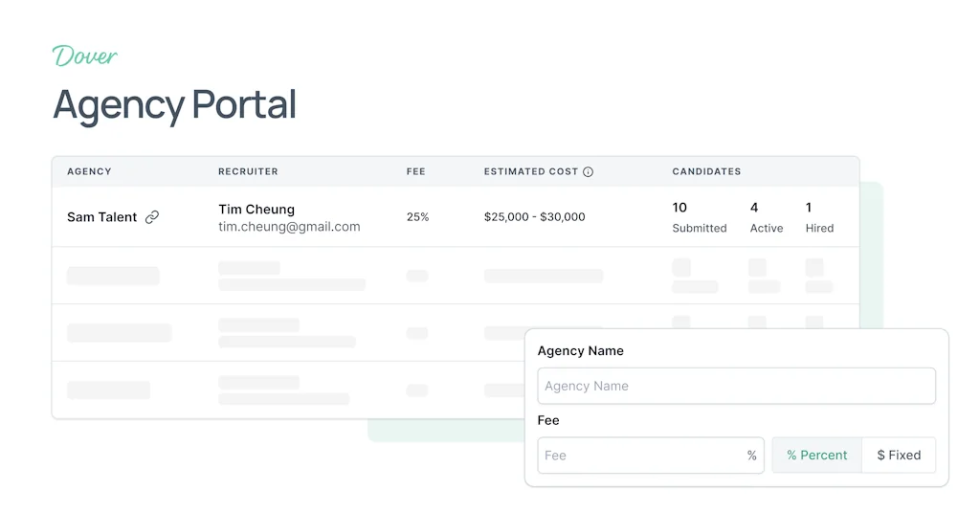Click the 25% fee value
Screen dimensions: 980x512
417,217
